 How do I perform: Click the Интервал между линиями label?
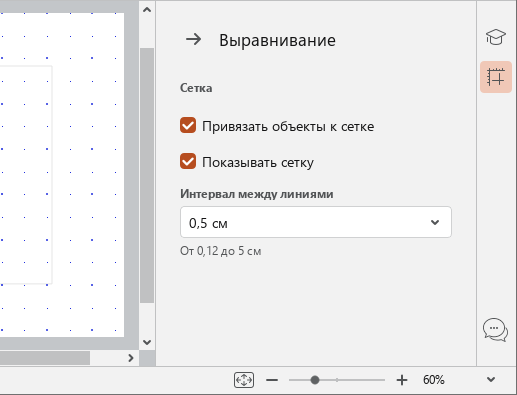pyautogui.click(x=257, y=194)
